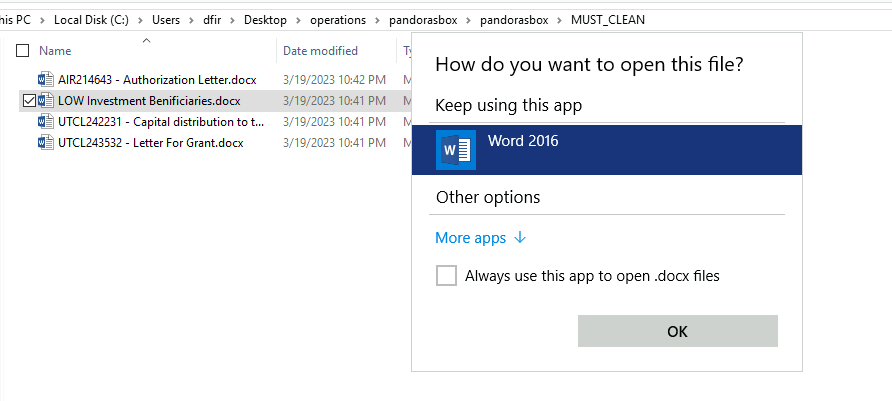The image size is (892, 401).
Task: Select the Word 2016 app icon in dialog
Action: coord(455,149)
